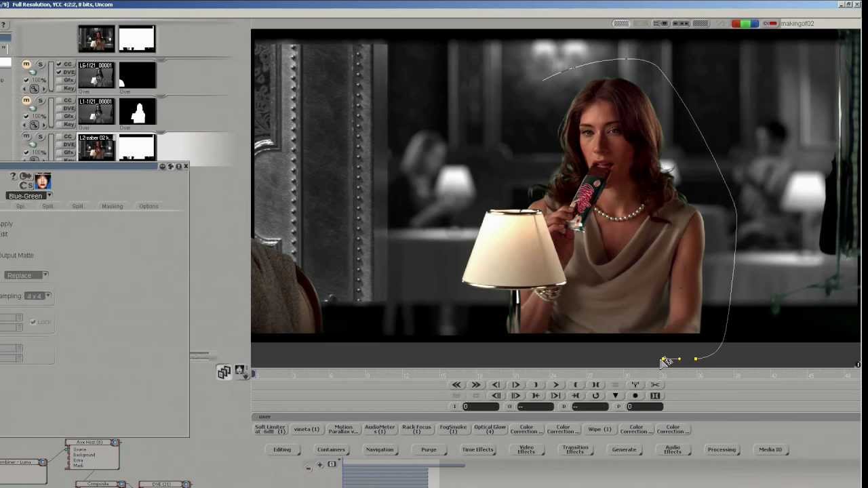This screenshot has height=488, width=868.
Task: Apply the Motion Parallax preset button
Action: coord(343,429)
